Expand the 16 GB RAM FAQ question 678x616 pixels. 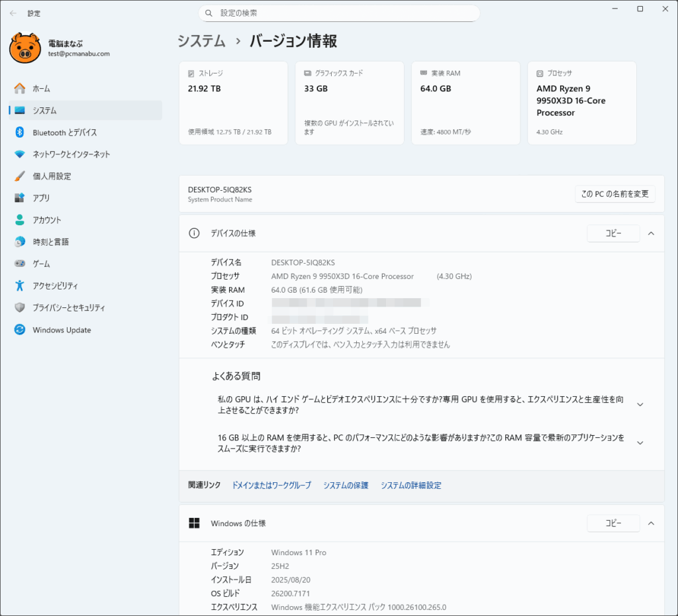click(640, 443)
